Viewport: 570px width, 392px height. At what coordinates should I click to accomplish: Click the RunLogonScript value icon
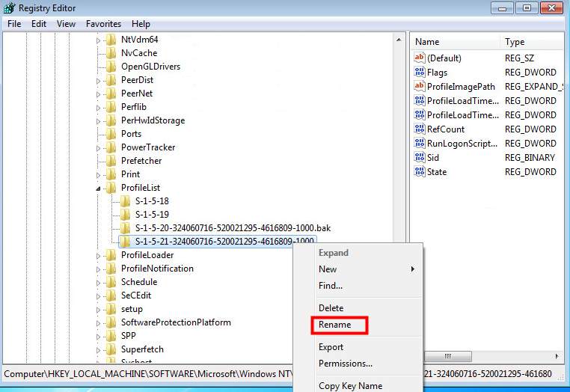[420, 143]
